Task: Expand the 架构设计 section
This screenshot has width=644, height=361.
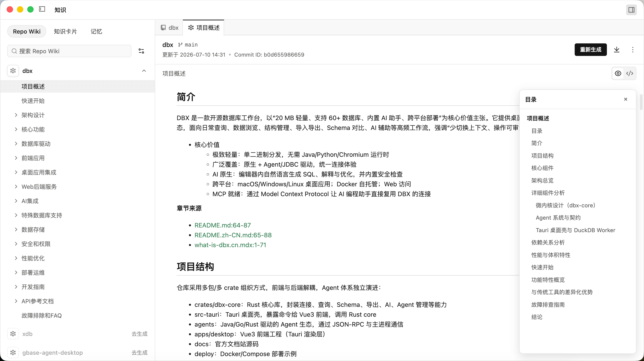Action: click(x=16, y=115)
